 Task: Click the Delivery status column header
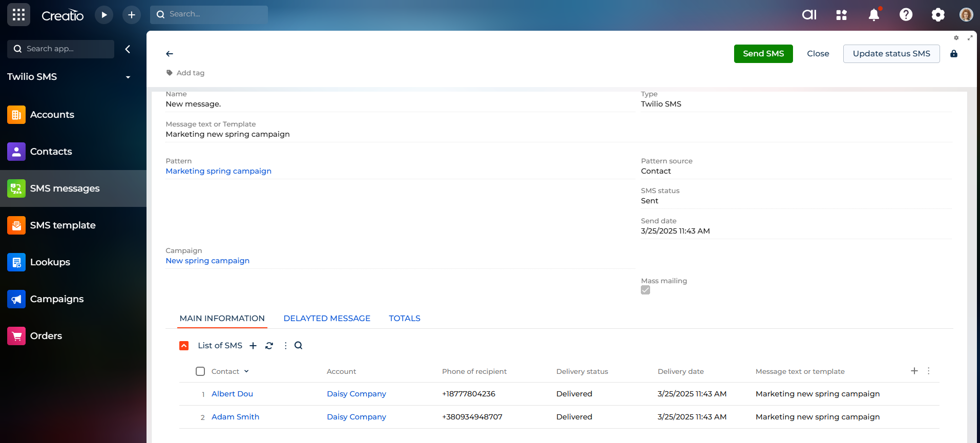pos(582,371)
